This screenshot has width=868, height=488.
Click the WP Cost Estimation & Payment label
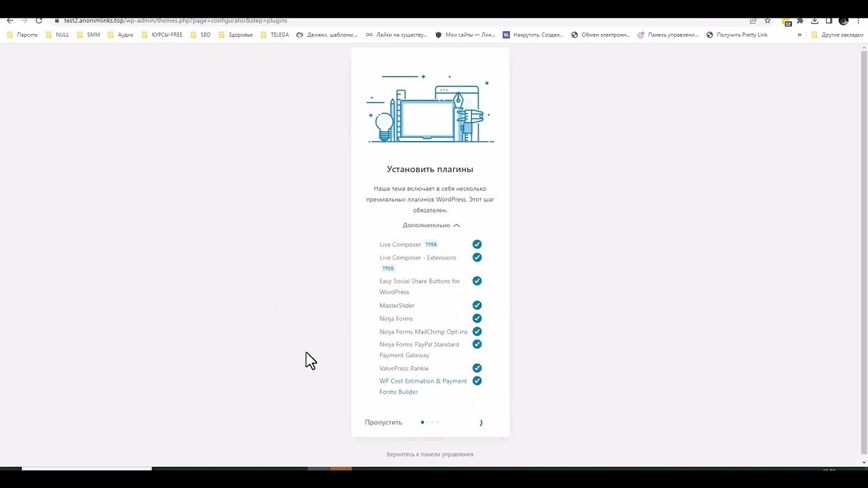point(423,386)
